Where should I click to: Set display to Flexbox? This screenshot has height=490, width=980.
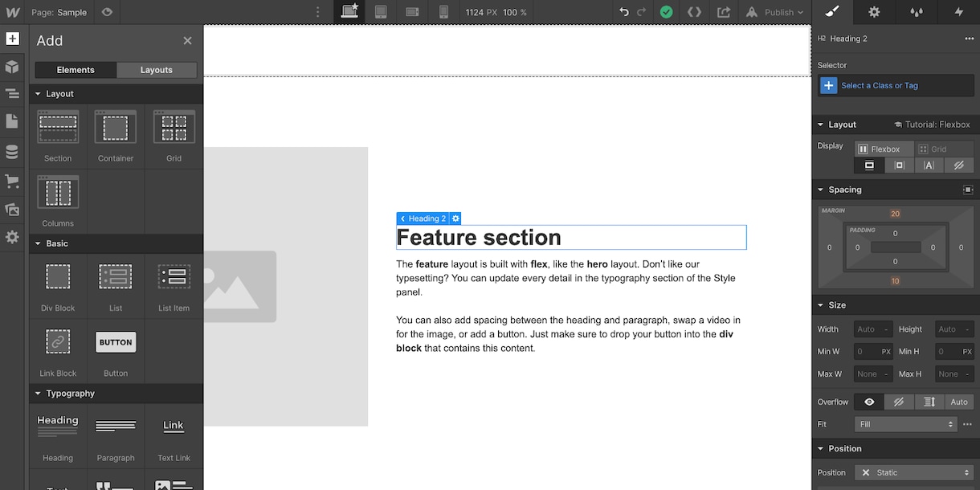click(884, 149)
